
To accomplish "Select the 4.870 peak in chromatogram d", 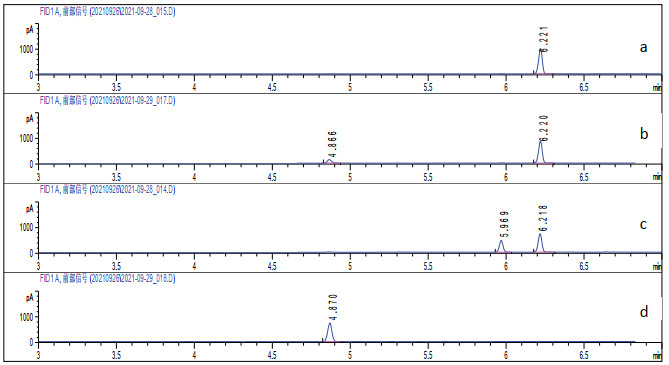I will pos(329,332).
